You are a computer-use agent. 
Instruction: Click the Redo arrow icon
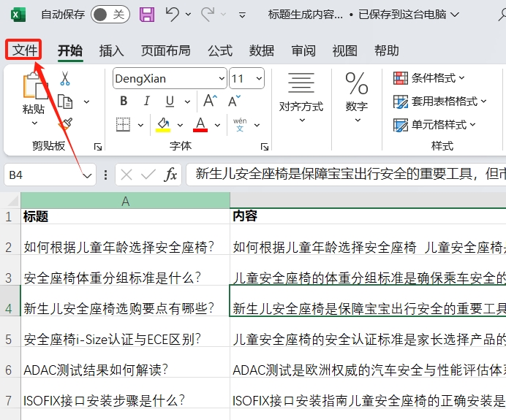click(208, 14)
